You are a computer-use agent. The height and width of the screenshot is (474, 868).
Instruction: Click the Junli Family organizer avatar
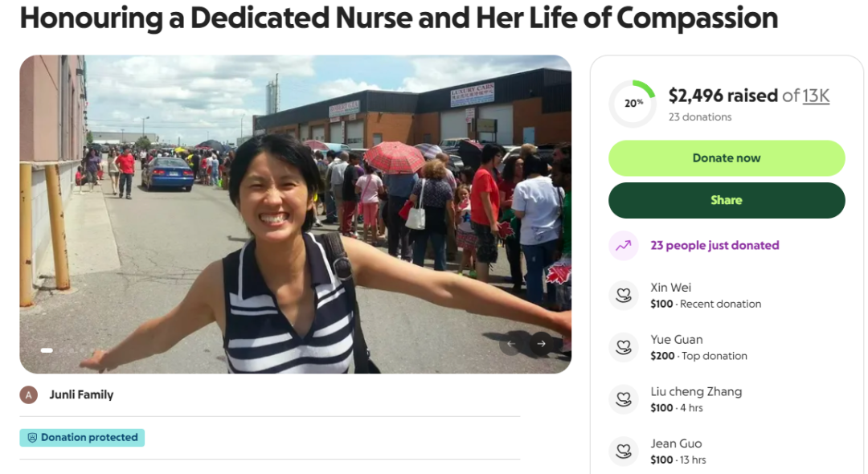[x=29, y=395]
